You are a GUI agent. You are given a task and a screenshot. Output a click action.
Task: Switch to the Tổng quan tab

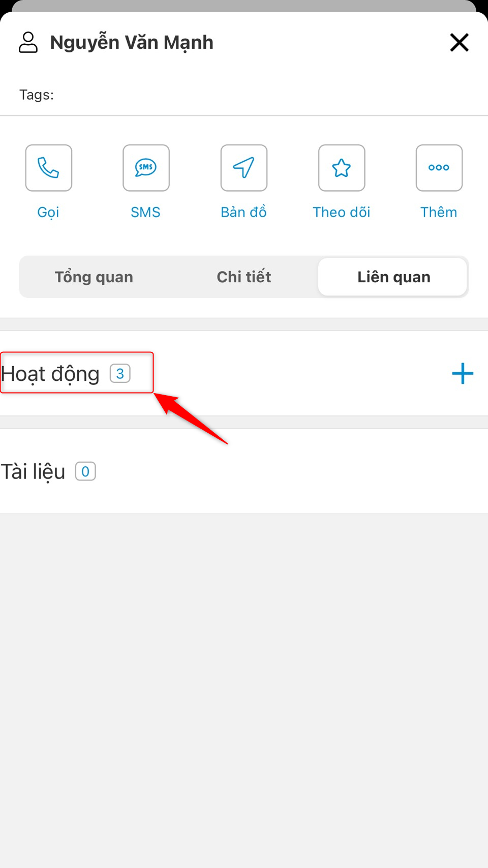94,277
